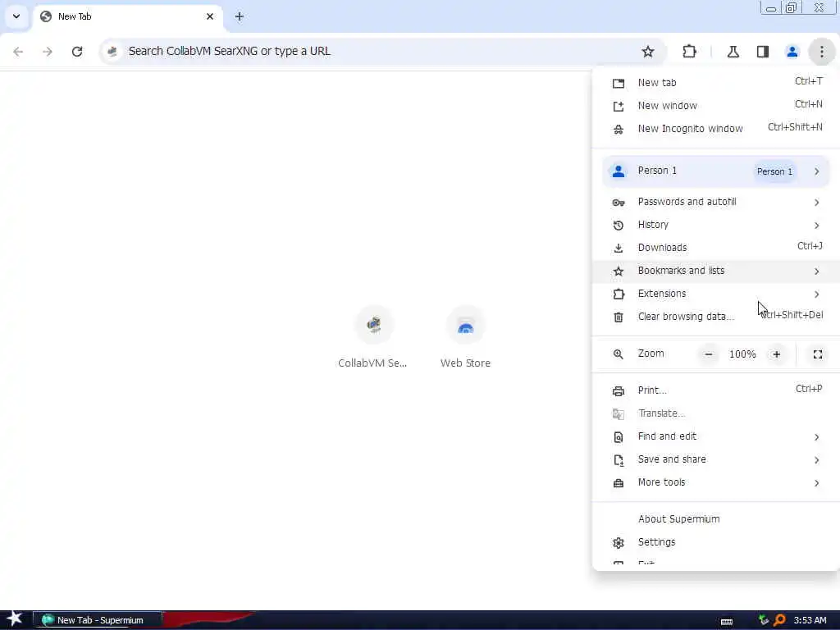
Task: Expand Bookmarks and lists chevron
Action: [x=816, y=272]
